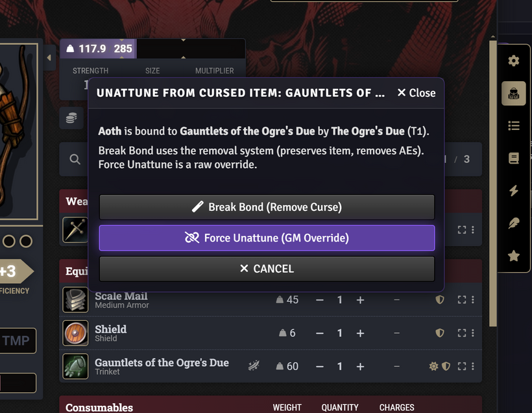Click Break Bond (Remove Curse) button
This screenshot has height=413, width=532.
267,207
